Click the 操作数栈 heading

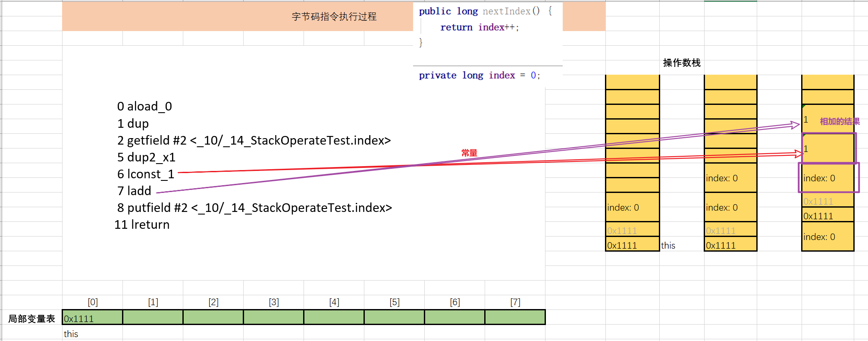click(x=682, y=63)
